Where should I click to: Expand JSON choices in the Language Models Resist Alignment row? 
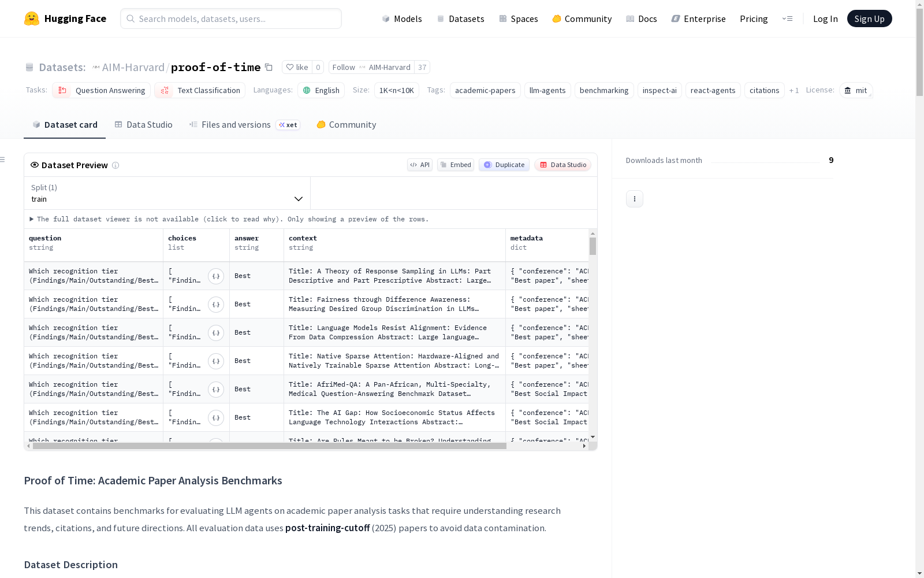pos(216,333)
